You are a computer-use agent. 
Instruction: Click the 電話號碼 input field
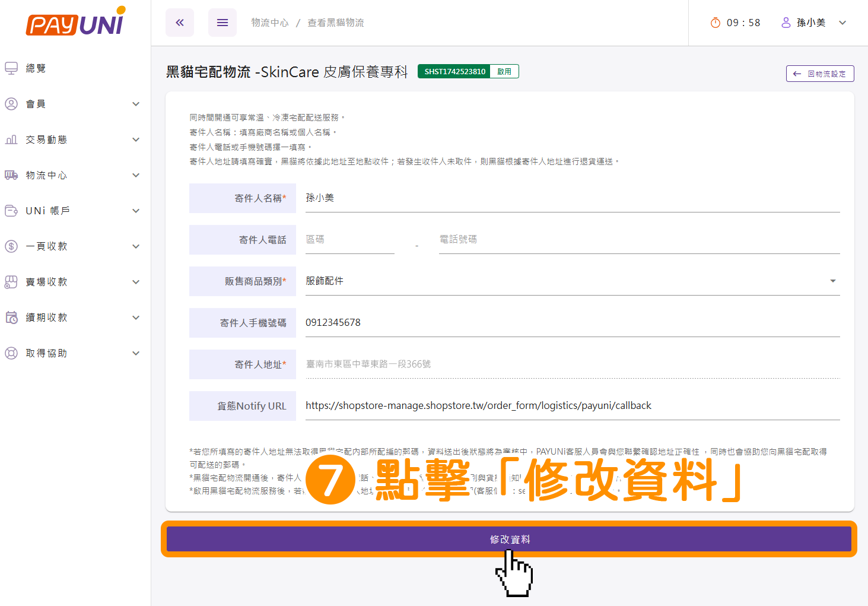(639, 239)
